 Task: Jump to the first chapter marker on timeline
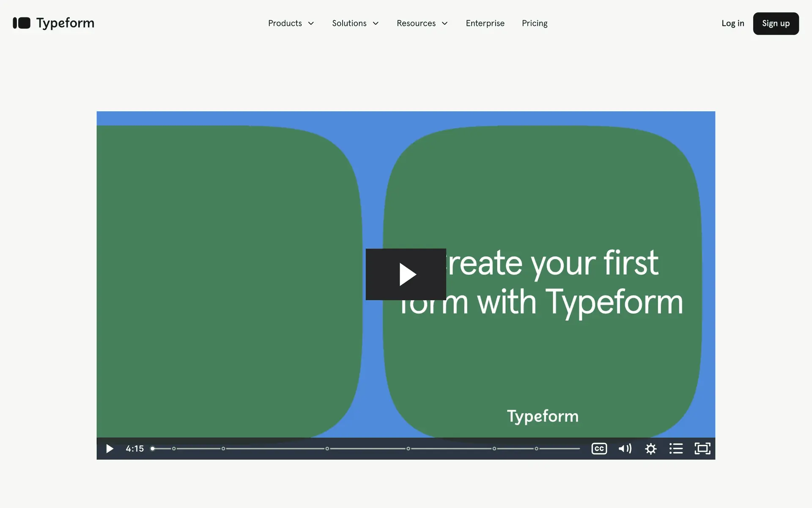click(174, 449)
